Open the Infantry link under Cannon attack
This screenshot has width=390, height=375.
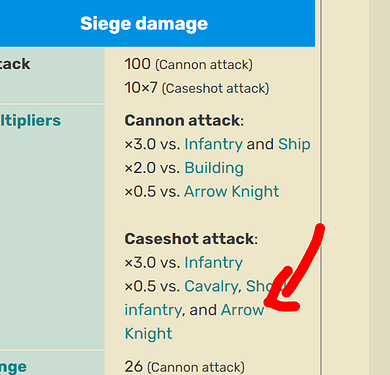pyautogui.click(x=214, y=144)
